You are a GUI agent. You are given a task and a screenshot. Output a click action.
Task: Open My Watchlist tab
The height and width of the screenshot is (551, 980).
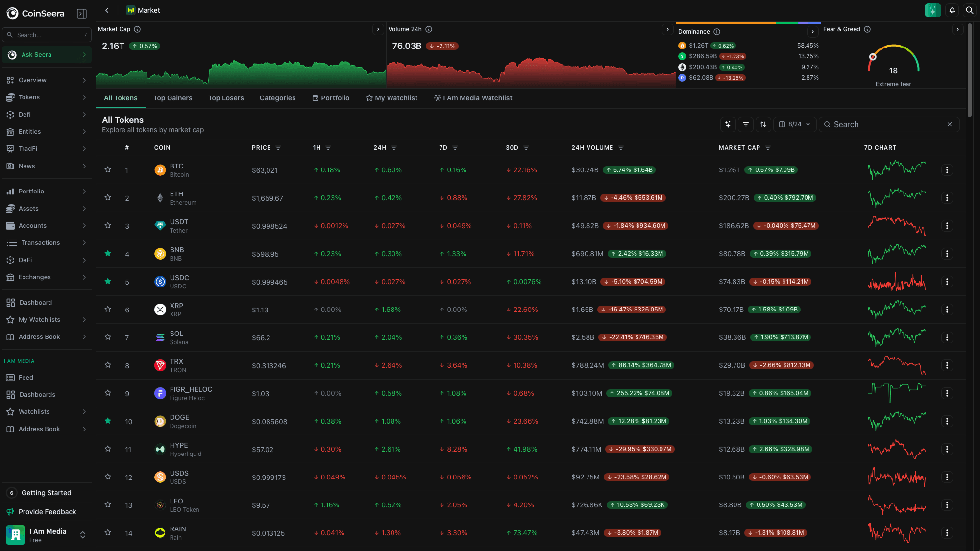click(392, 98)
